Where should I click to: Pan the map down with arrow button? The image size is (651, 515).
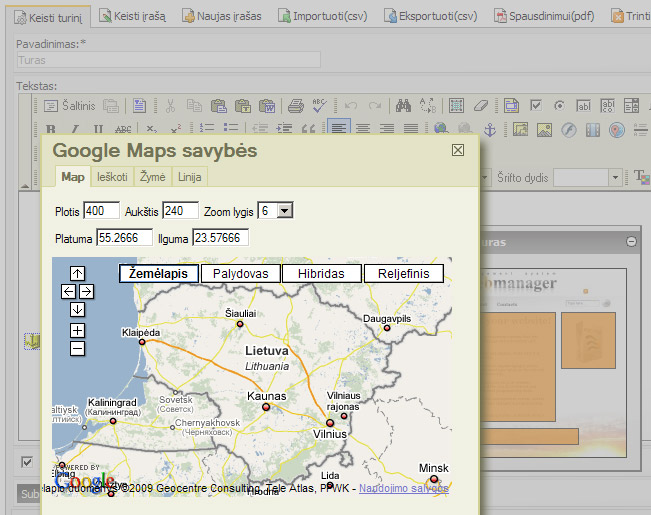77,309
